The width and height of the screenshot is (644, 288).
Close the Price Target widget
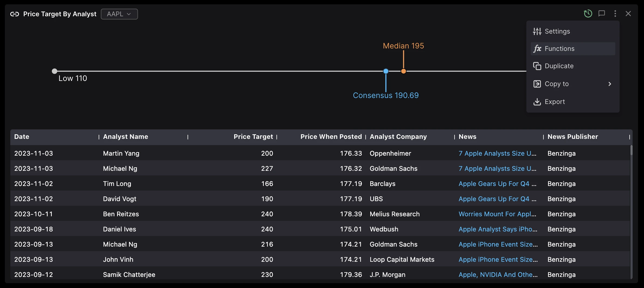628,14
